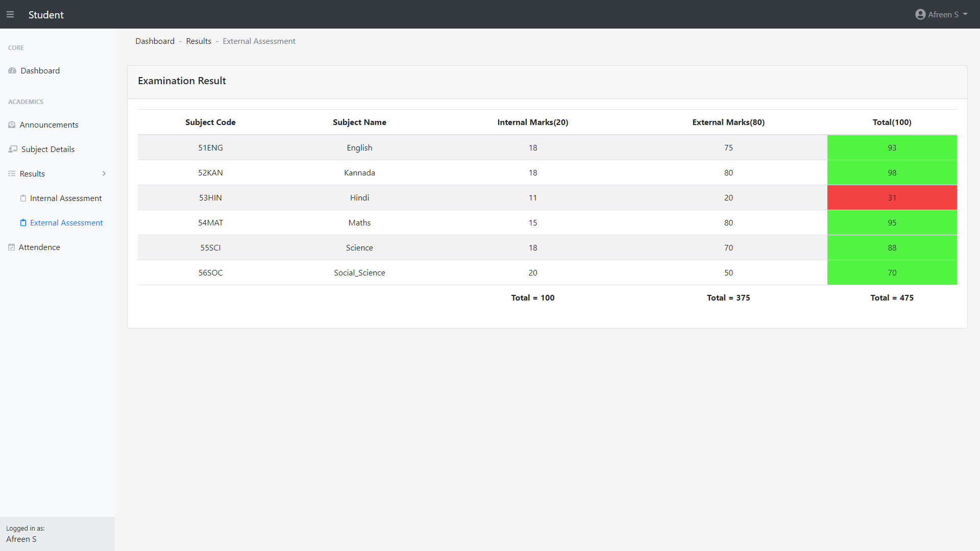Click the Attendence calendar icon in sidebar
The height and width of the screenshot is (551, 980).
11,247
